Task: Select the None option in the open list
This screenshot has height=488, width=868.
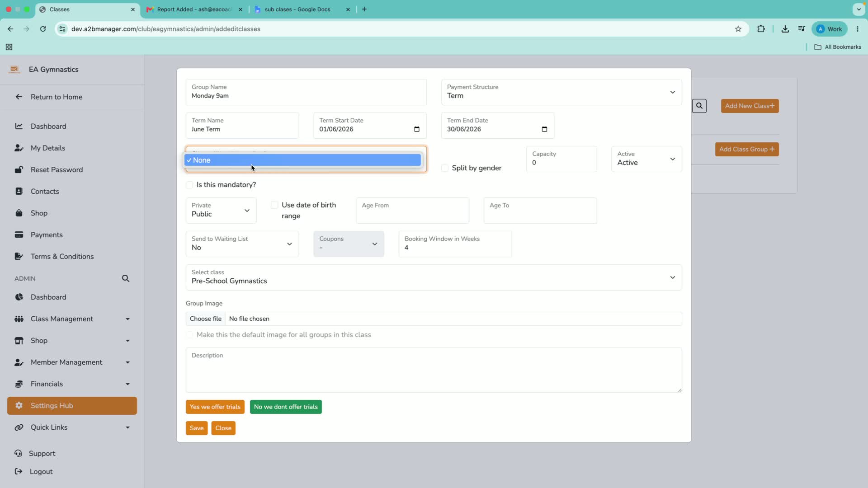Action: coord(302,160)
